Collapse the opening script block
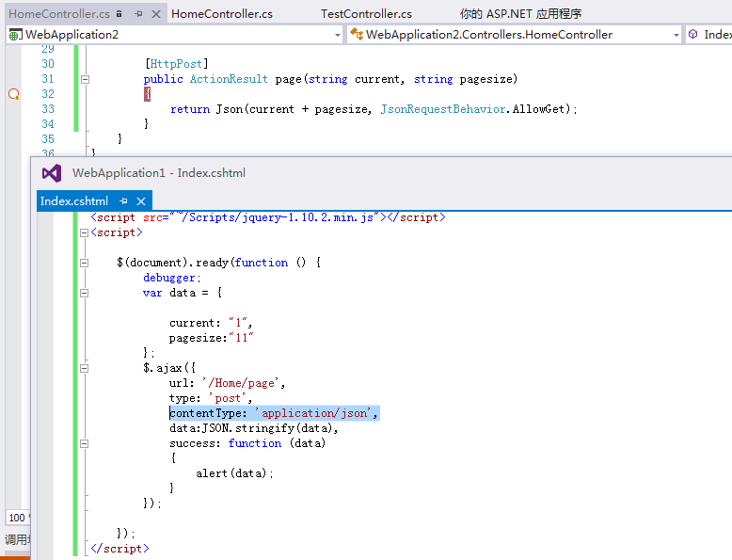This screenshot has height=560, width=732. [84, 232]
